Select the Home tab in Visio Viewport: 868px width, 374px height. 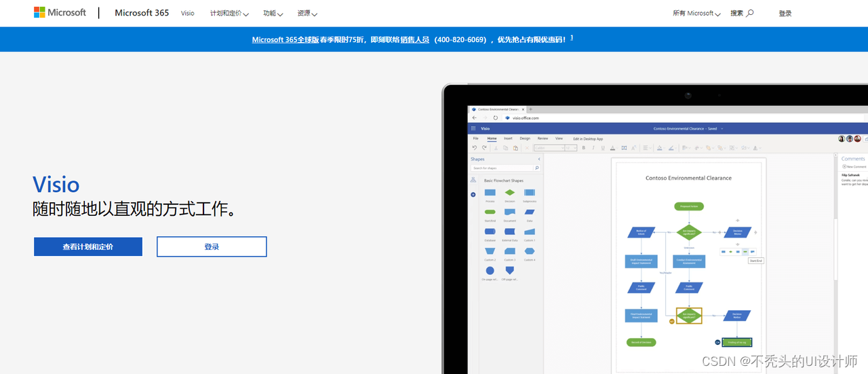[492, 138]
